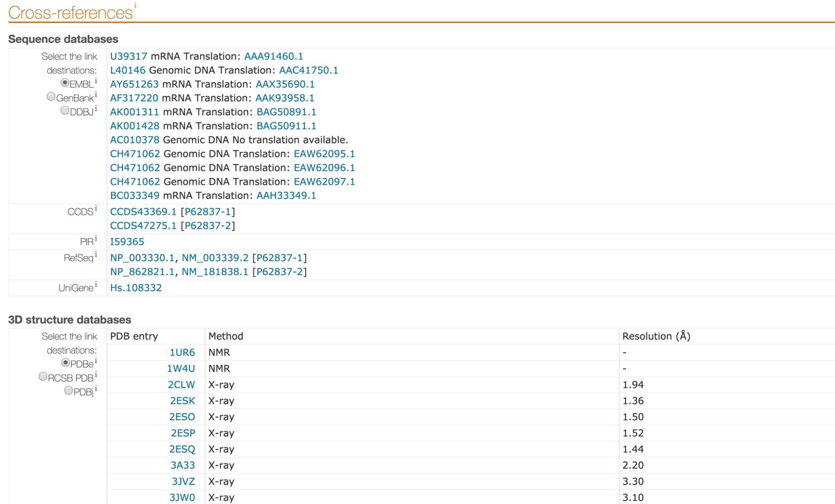Click the info icon beside RefSeq
835x504 pixels.
[x=96, y=254]
